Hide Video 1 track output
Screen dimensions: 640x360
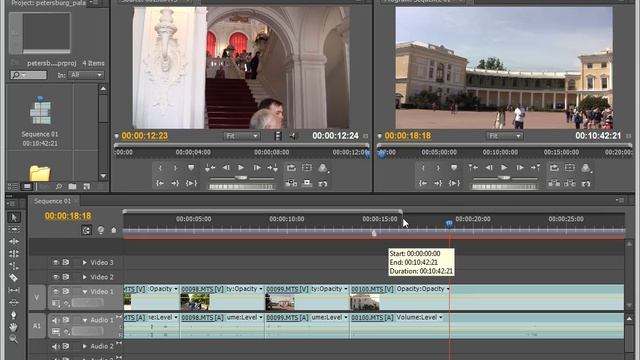(x=56, y=291)
